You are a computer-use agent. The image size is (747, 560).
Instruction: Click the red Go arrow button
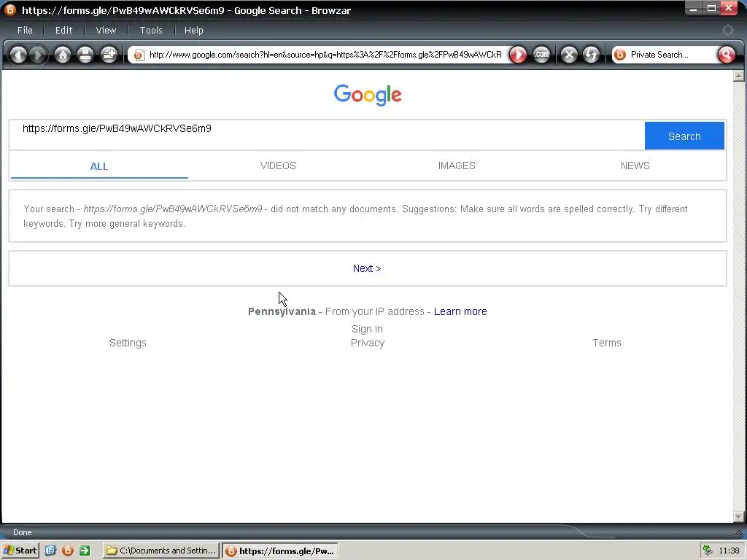point(518,55)
